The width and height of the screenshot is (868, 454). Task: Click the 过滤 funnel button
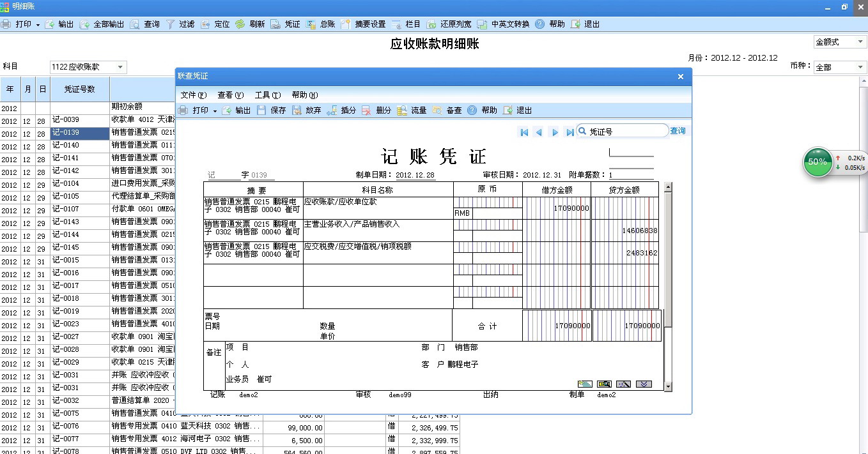click(x=180, y=24)
